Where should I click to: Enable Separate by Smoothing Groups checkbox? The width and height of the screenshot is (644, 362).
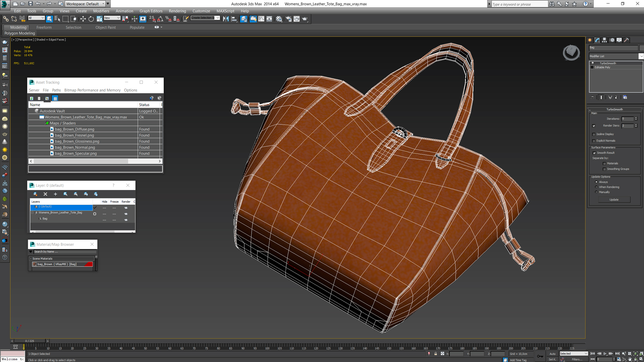pos(604,169)
